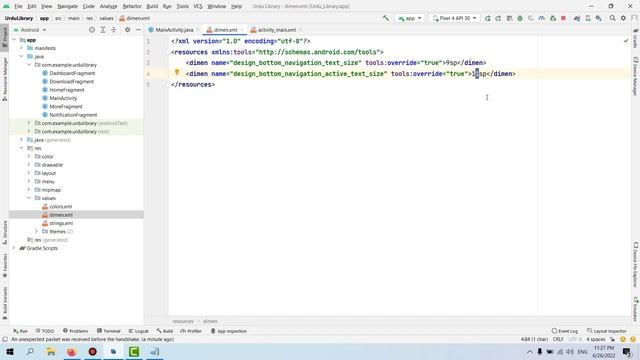This screenshot has height=360, width=640.
Task: Open IDE settings gear in main toolbar
Action: coord(623,18)
